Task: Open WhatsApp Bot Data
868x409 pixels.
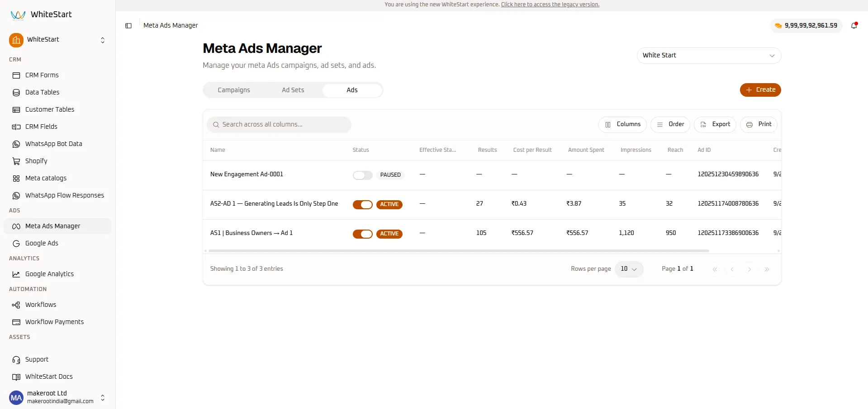Action: (58, 144)
